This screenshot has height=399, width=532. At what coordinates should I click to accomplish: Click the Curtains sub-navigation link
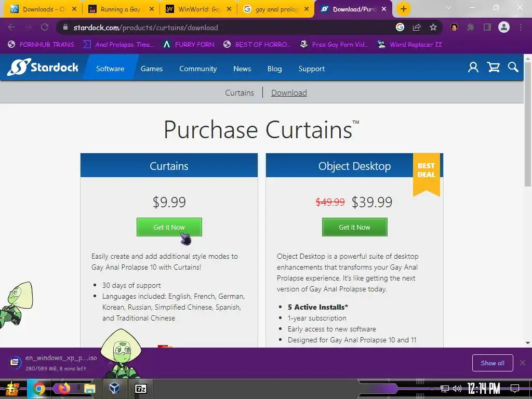pos(240,92)
